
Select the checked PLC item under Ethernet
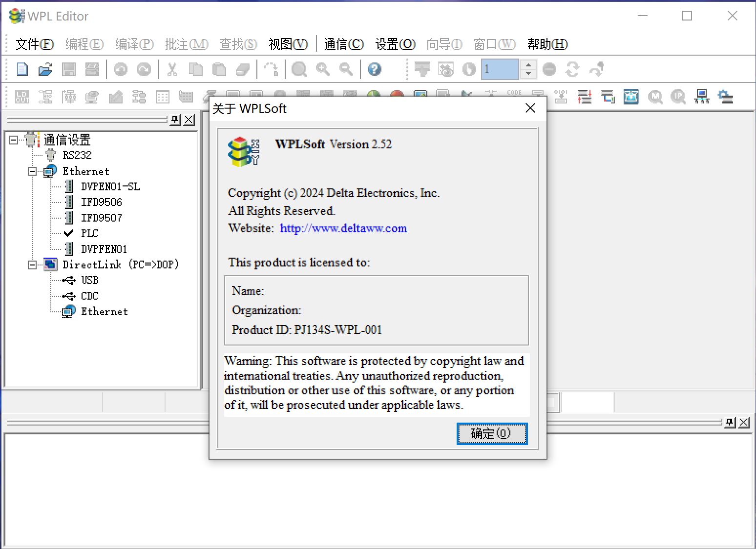click(x=89, y=233)
